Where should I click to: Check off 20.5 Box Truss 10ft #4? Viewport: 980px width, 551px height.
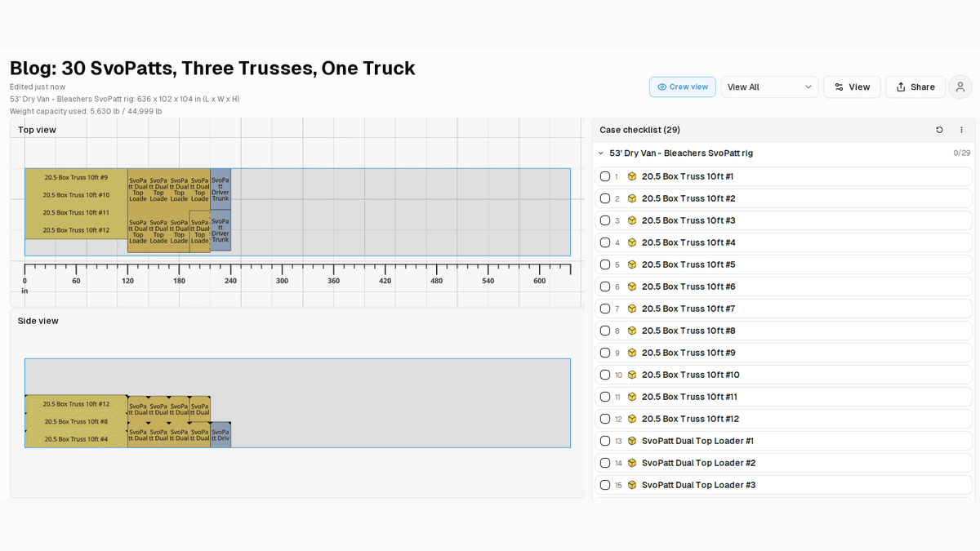pyautogui.click(x=605, y=242)
